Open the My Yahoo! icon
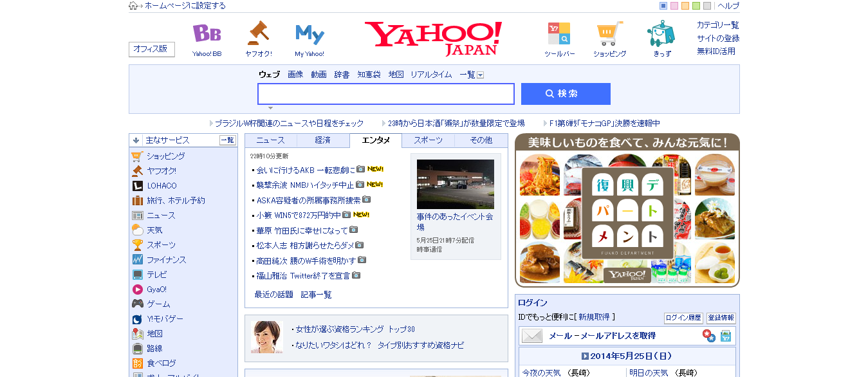 point(309,34)
